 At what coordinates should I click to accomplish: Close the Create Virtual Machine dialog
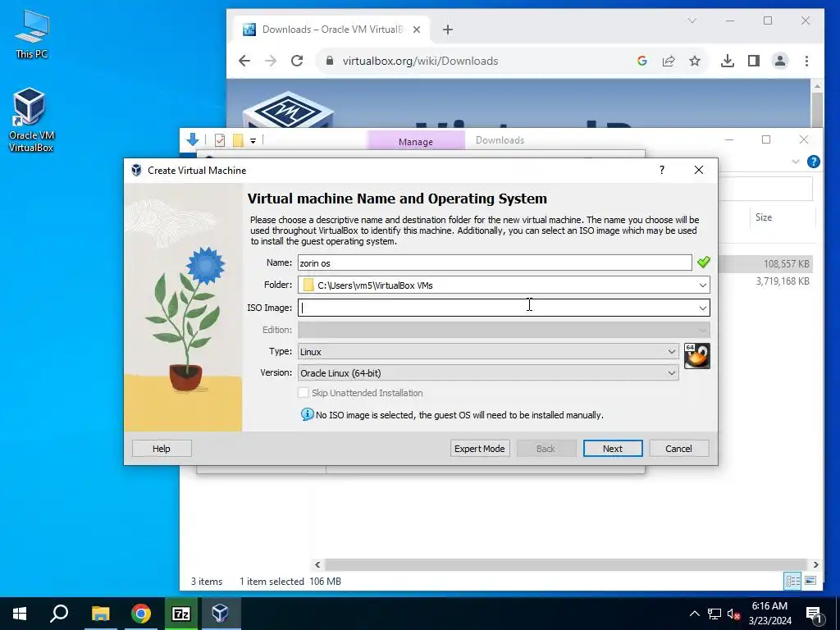[x=699, y=170]
